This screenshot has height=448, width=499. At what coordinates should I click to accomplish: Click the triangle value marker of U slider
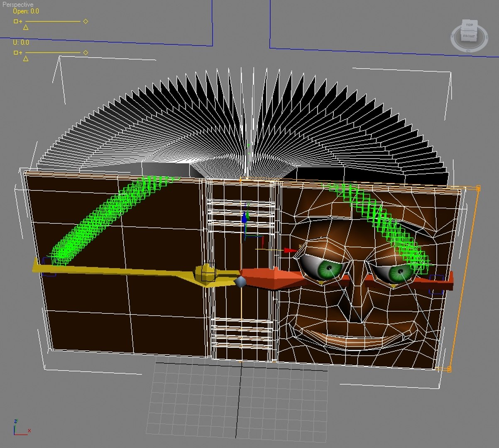click(x=26, y=59)
